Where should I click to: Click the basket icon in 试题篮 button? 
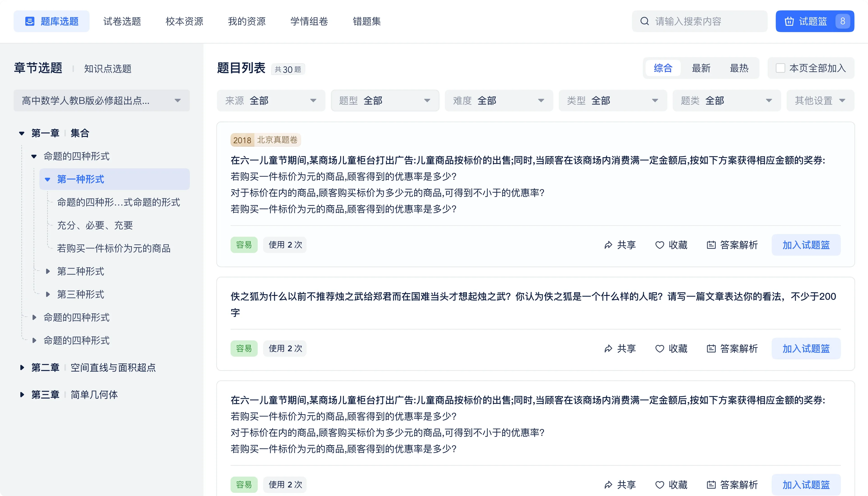pyautogui.click(x=789, y=21)
